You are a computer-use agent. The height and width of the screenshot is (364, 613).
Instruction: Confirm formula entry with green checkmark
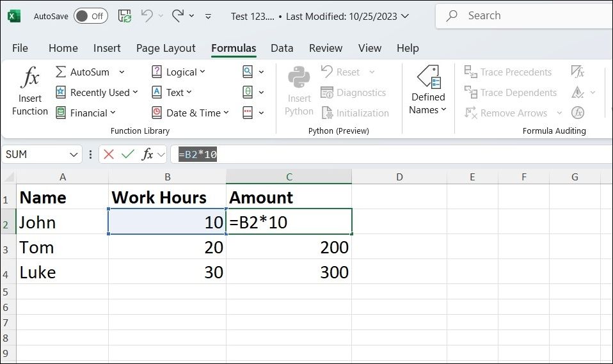point(128,154)
